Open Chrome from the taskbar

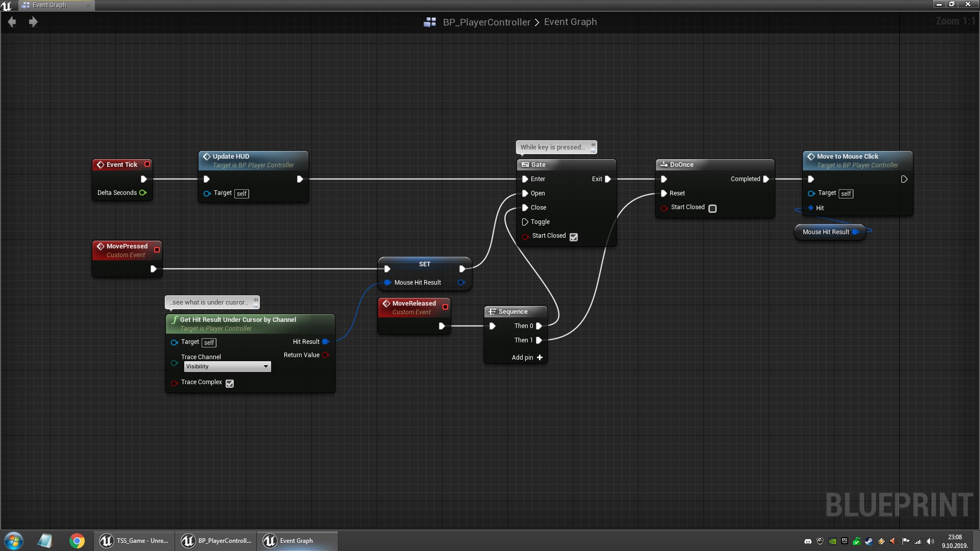[77, 541]
